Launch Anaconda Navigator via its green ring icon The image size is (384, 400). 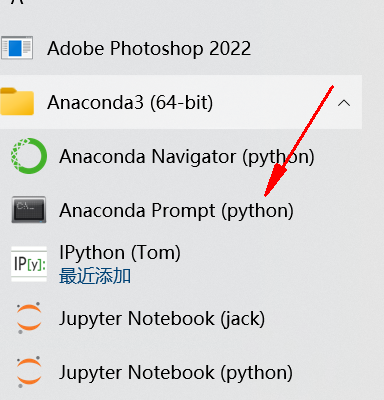pos(29,156)
